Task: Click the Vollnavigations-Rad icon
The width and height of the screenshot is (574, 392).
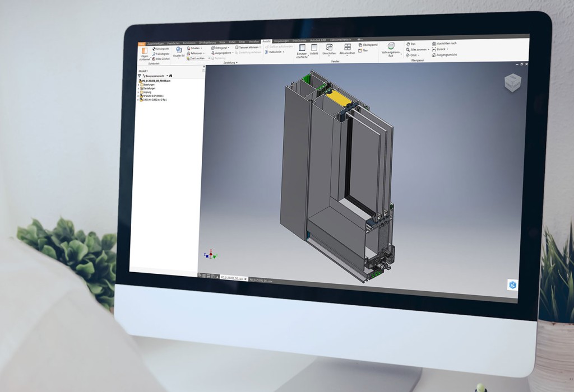Action: (391, 46)
